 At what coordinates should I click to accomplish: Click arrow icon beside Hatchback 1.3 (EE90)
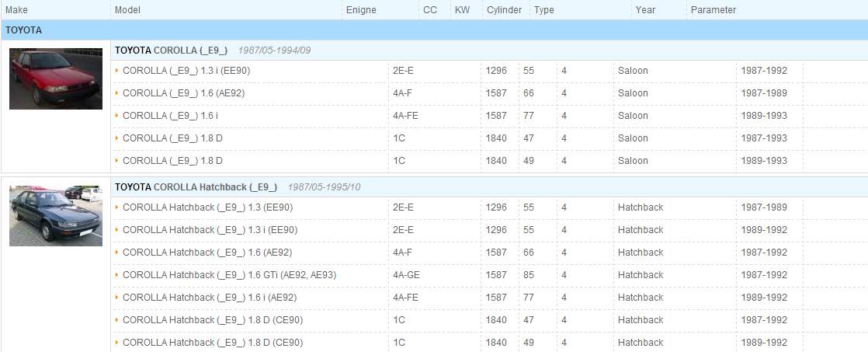pos(117,207)
